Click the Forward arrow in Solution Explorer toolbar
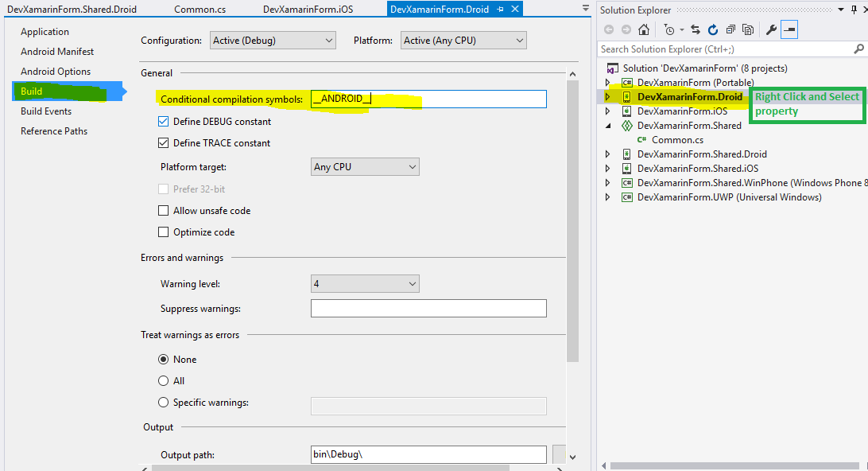Screen dimensions: 868x471 tap(626, 30)
